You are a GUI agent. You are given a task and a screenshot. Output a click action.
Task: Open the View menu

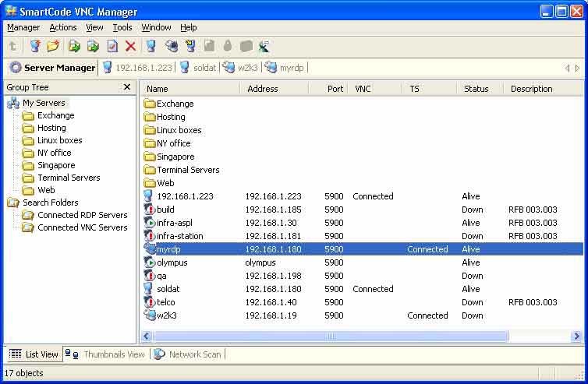click(x=94, y=28)
